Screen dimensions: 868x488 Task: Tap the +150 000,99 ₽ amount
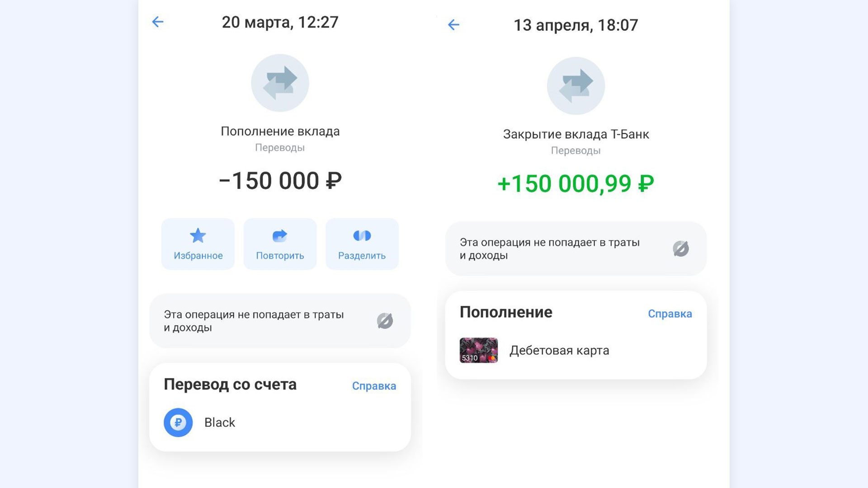(x=576, y=184)
